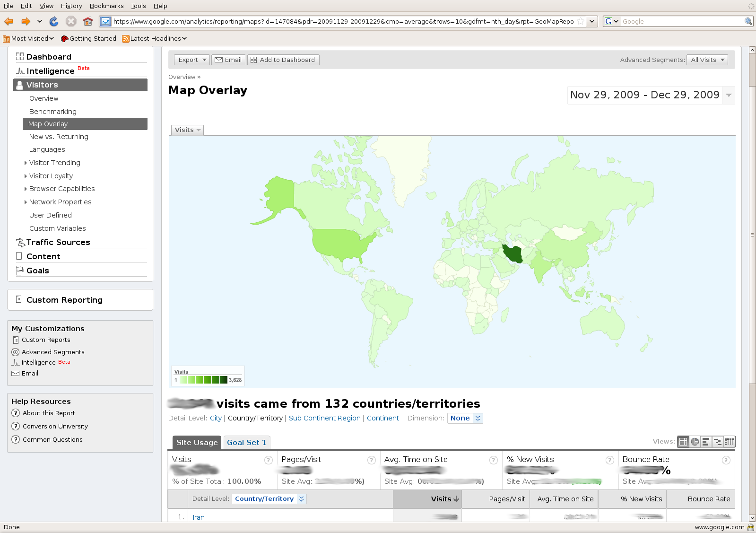
Task: Select the Goal Set 1 tab
Action: click(247, 443)
